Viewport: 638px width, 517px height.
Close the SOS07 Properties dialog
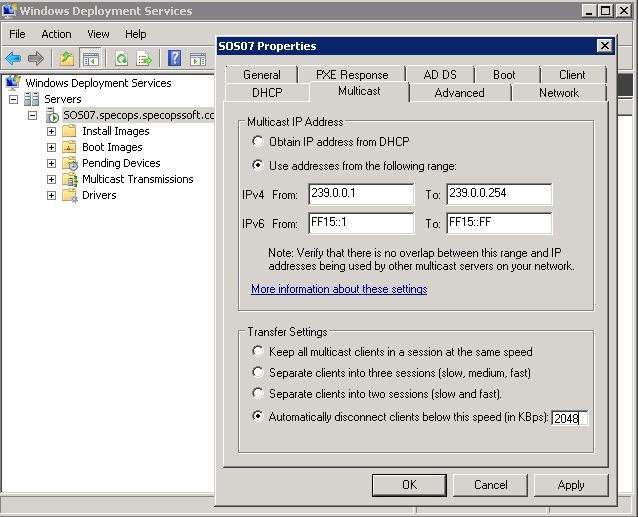coord(605,46)
